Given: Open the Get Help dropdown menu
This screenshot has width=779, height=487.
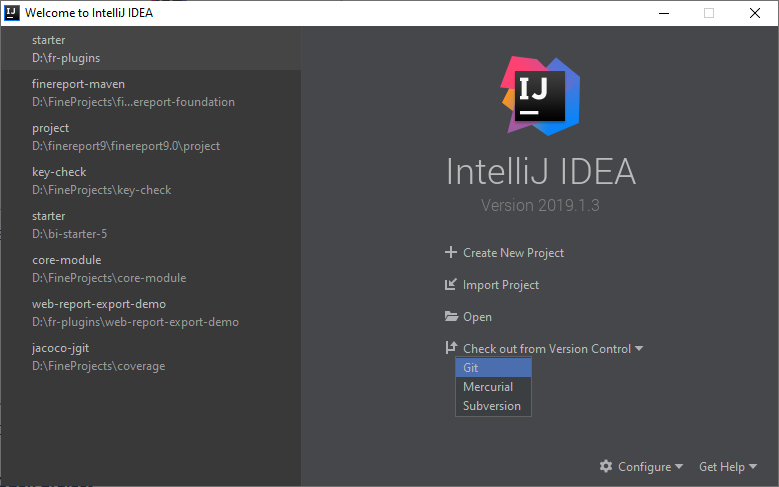Looking at the screenshot, I should pyautogui.click(x=728, y=467).
